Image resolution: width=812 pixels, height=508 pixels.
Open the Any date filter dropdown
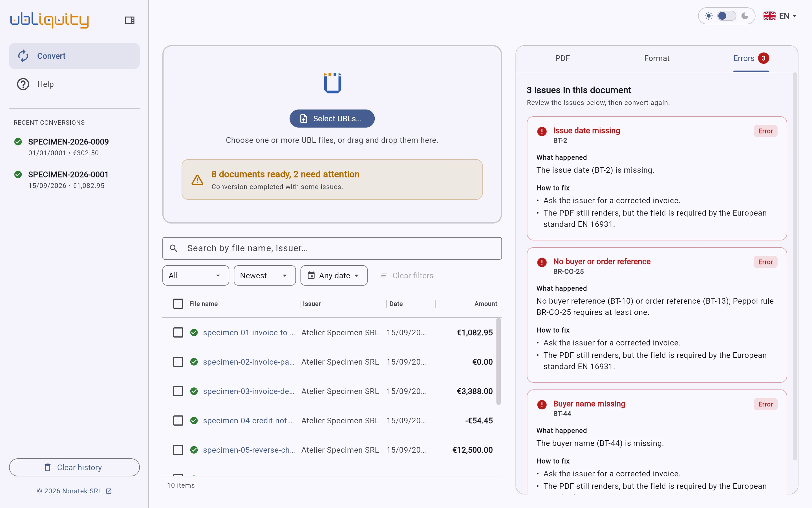334,275
